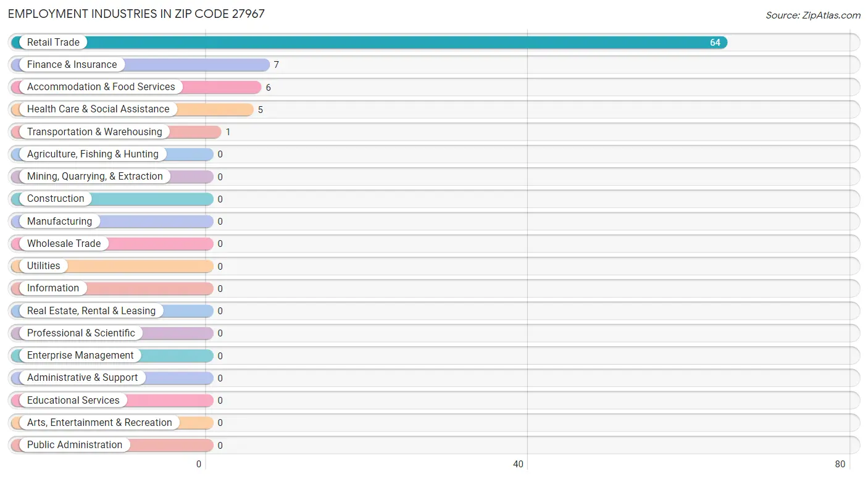Image resolution: width=868 pixels, height=479 pixels.
Task: Select Arts, Entertainment & Recreation label
Action: click(99, 422)
